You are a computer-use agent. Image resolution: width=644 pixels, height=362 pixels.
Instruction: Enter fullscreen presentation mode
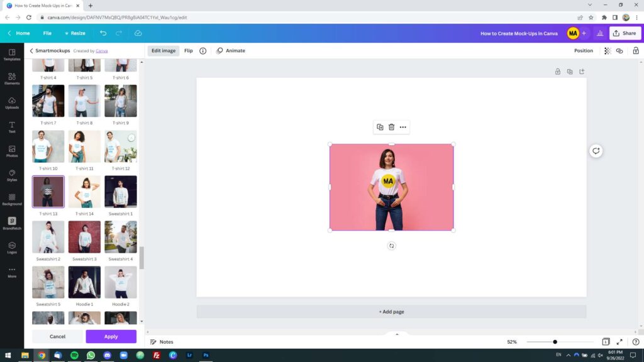[x=619, y=342]
